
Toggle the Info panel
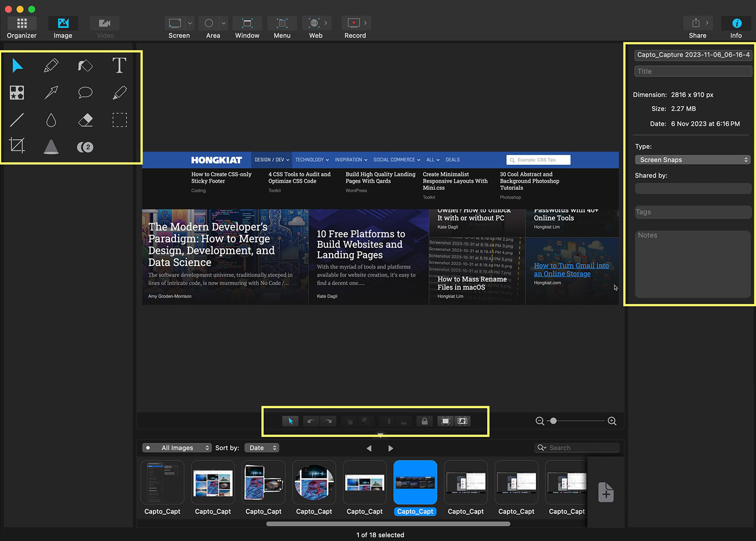736,28
